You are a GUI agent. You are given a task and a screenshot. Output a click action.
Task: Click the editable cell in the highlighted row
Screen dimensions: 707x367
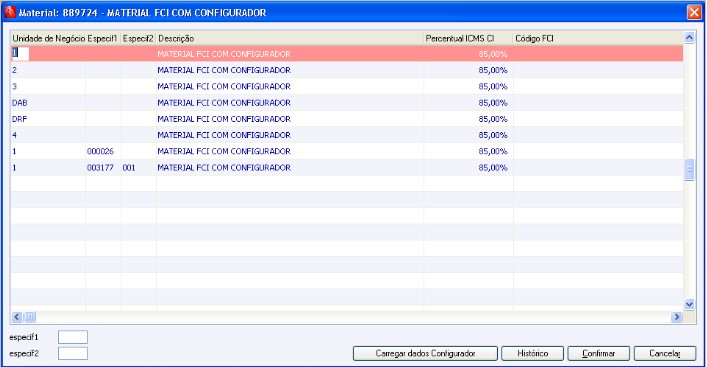click(20, 54)
